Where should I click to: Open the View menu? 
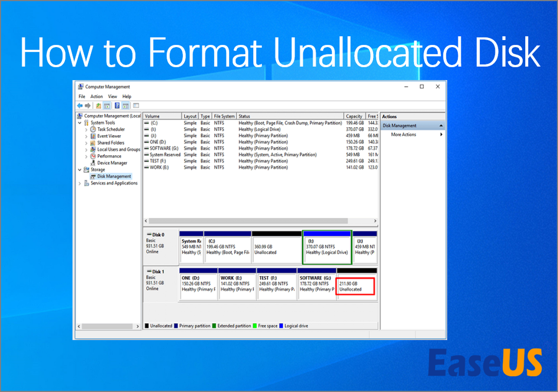pyautogui.click(x=112, y=96)
